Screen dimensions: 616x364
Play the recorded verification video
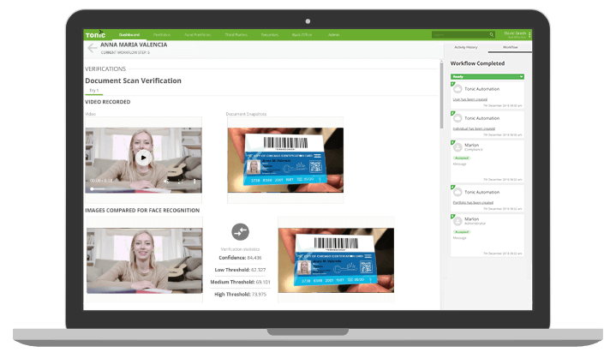tap(144, 157)
